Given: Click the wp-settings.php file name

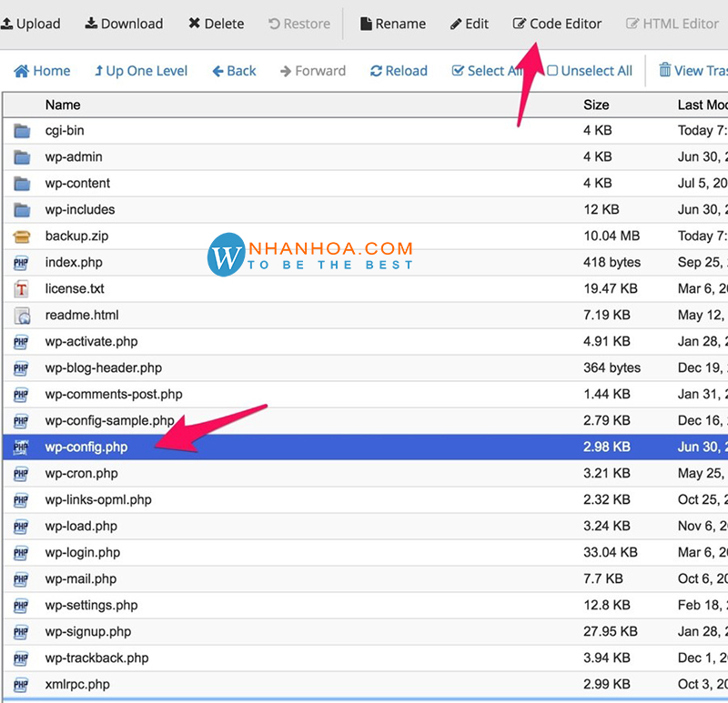Looking at the screenshot, I should tap(92, 606).
